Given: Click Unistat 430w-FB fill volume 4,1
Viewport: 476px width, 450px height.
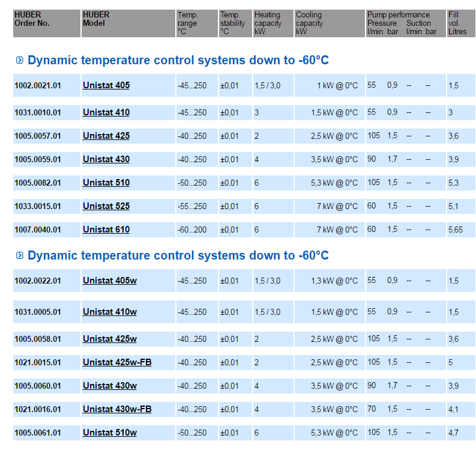Looking at the screenshot, I should [454, 409].
